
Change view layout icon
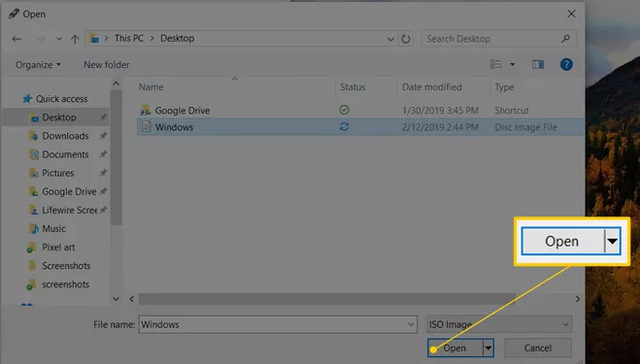click(496, 64)
